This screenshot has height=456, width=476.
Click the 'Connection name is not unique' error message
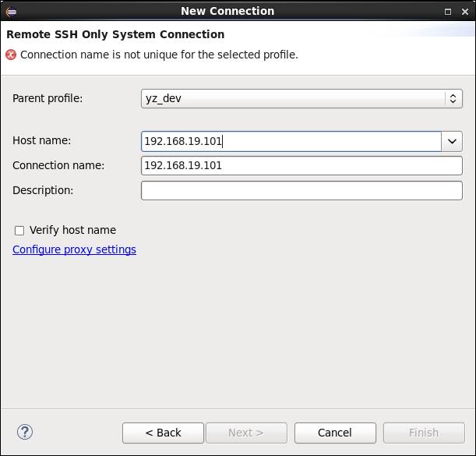click(159, 55)
